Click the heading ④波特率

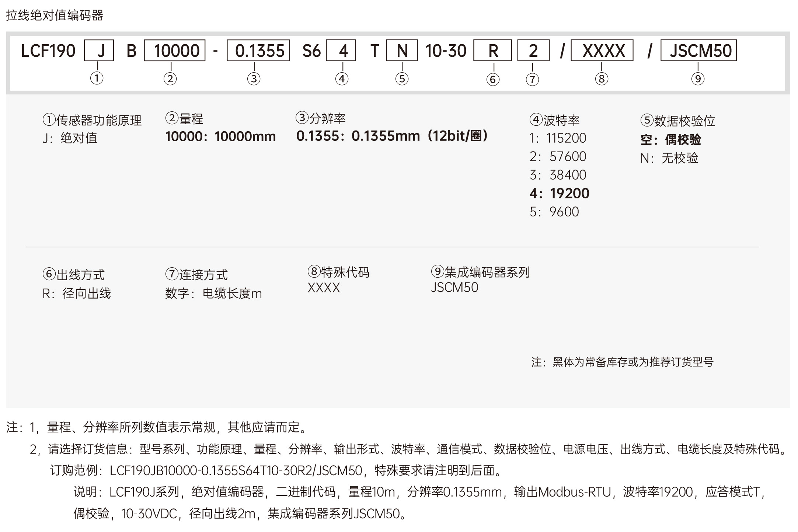point(555,120)
